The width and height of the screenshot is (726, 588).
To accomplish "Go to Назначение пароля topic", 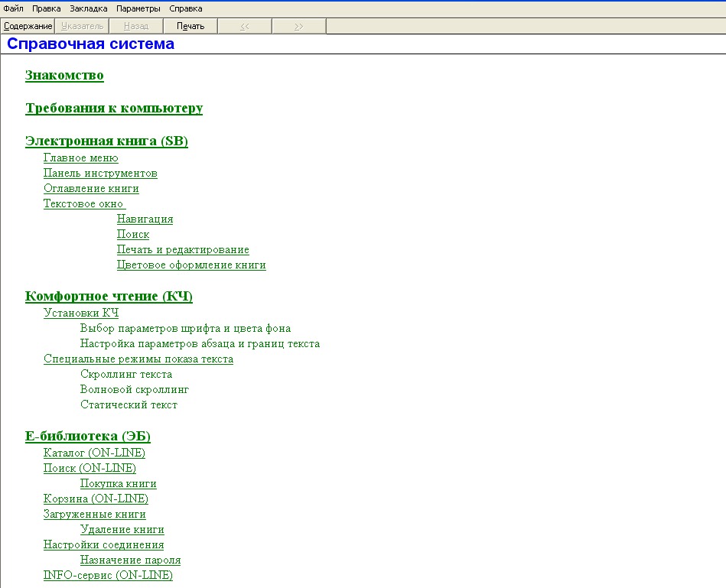I will pos(130,560).
